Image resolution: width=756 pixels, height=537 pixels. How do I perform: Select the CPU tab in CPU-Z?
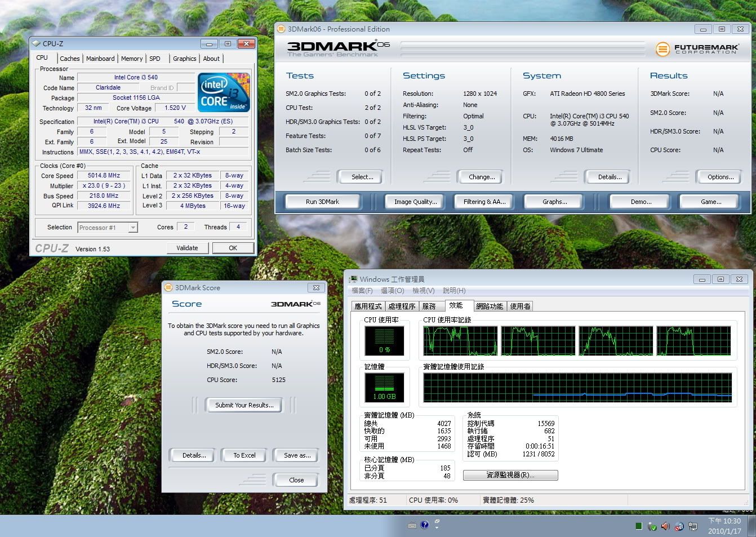42,57
